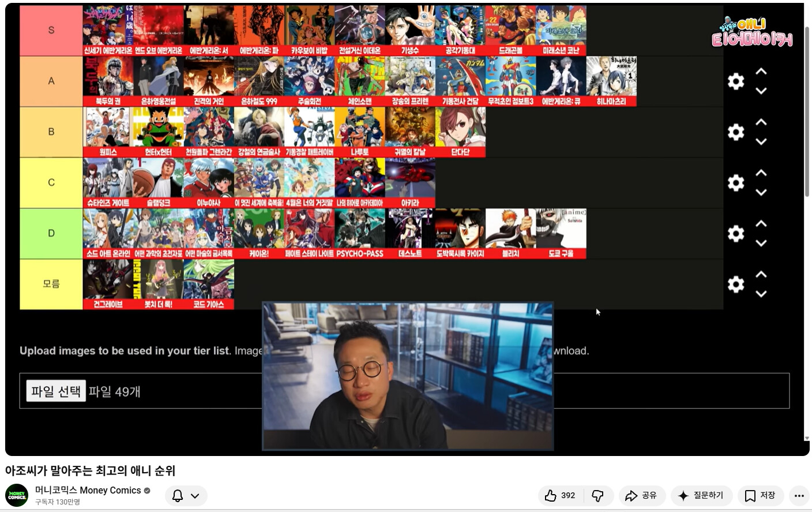
Task: Pick the PSYCHO-PASS thumbnail in D tier
Action: tap(360, 234)
